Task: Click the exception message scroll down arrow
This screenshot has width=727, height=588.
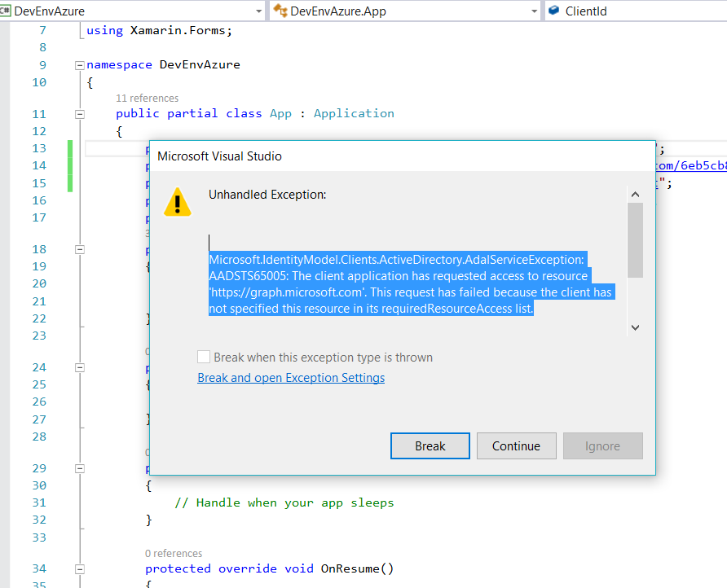Action: 635,327
